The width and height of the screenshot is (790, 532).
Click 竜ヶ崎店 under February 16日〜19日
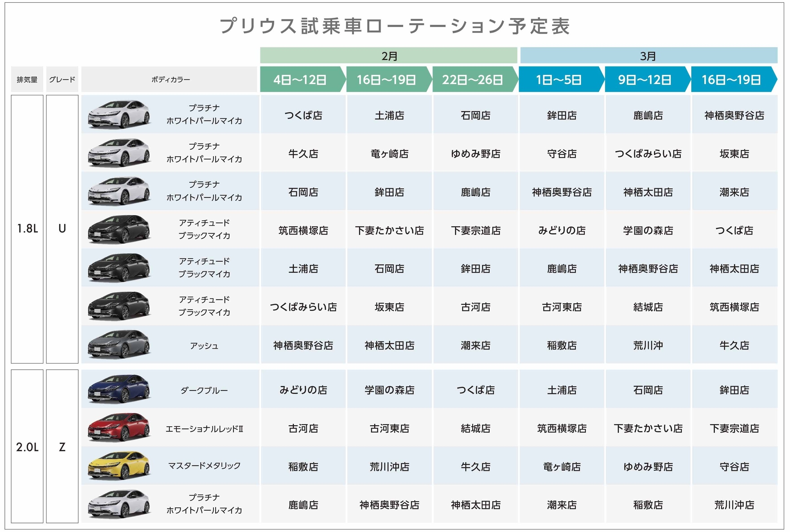[x=389, y=154]
